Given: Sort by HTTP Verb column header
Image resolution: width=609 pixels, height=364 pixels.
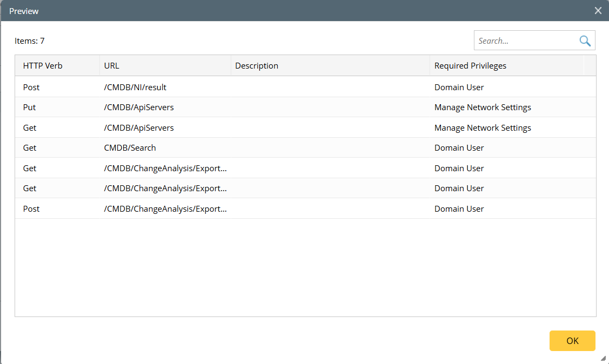Looking at the screenshot, I should (43, 66).
